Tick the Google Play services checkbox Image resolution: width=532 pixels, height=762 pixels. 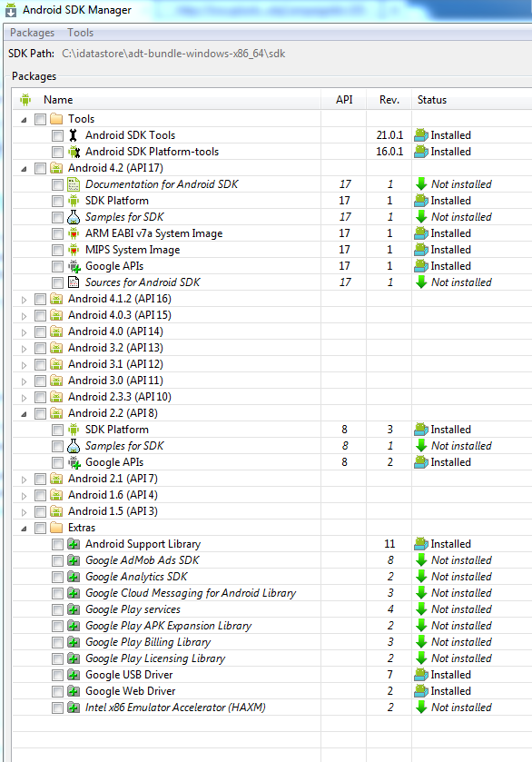[x=57, y=610]
